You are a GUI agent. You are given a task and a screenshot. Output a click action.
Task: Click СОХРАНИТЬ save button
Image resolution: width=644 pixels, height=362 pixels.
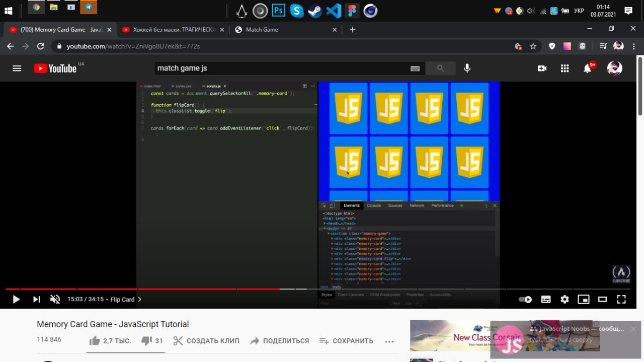pos(347,341)
